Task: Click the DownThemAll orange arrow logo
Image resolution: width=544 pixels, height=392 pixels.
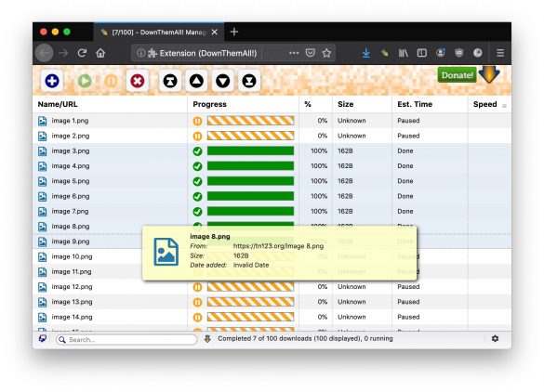Action: click(489, 74)
